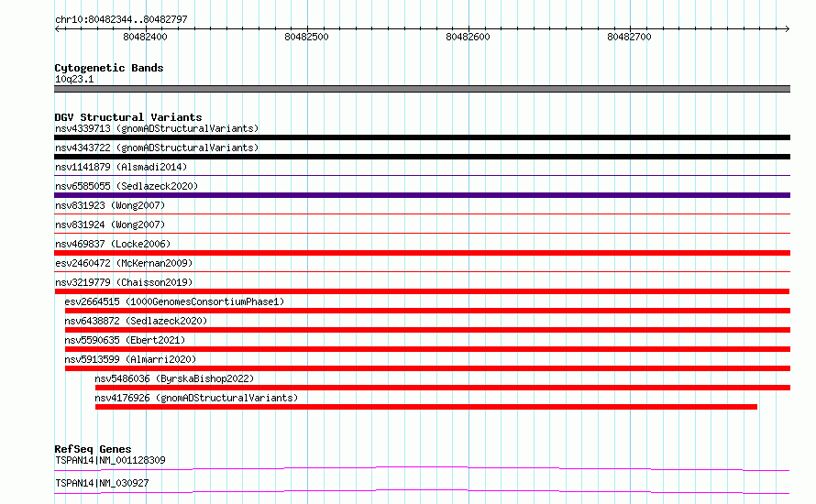Click the 10q23.1 band label
Screen dimensions: 816x504
(x=74, y=79)
